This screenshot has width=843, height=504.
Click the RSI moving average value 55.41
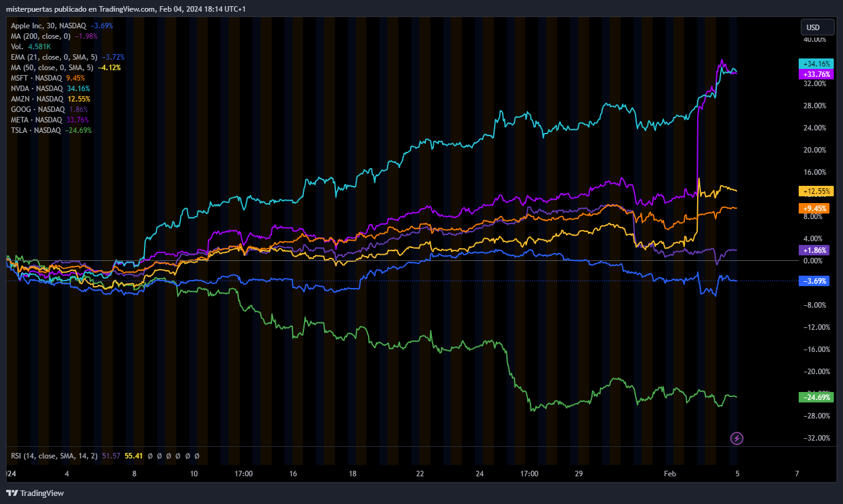134,456
